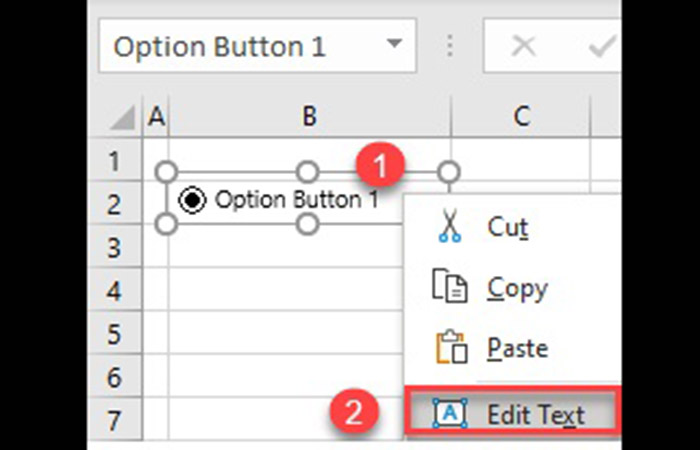Click the Paste clipboard icon
This screenshot has width=700, height=450.
coord(448,348)
